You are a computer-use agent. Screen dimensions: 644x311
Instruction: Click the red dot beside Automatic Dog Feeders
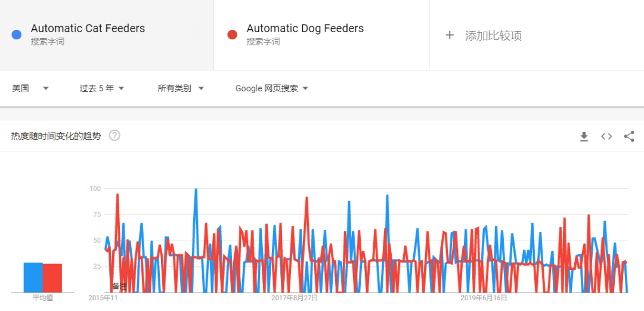pos(233,35)
